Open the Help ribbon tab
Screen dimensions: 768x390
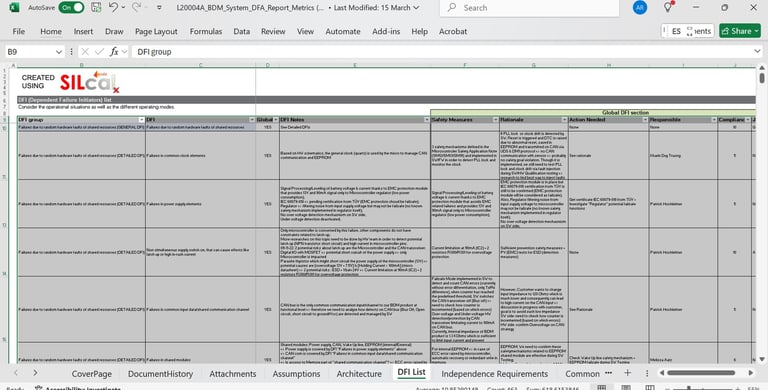click(x=419, y=31)
